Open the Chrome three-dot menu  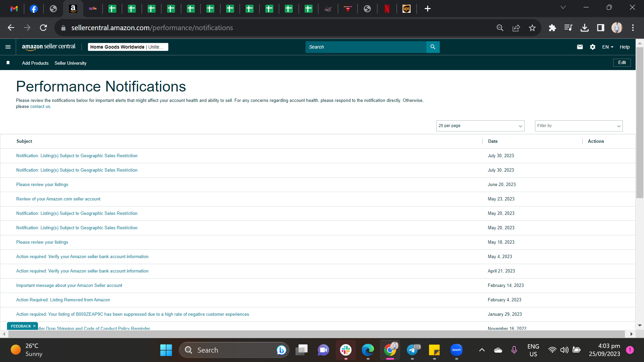pyautogui.click(x=633, y=28)
